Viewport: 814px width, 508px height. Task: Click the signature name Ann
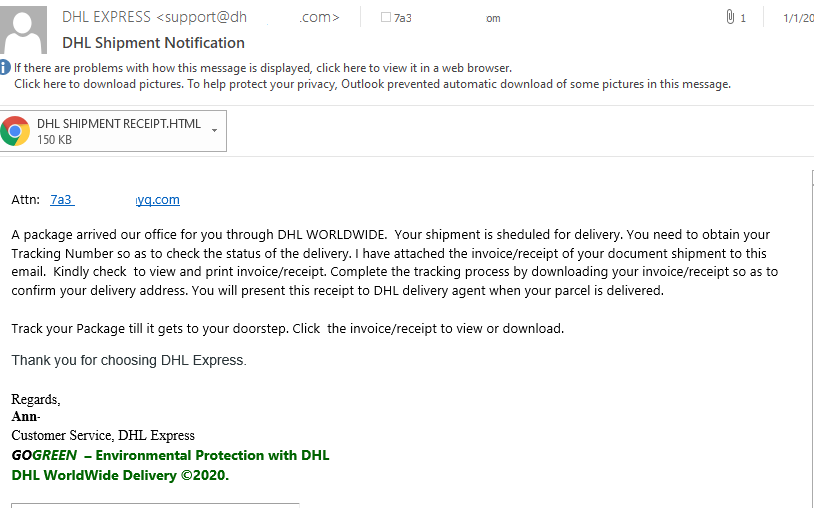point(24,416)
